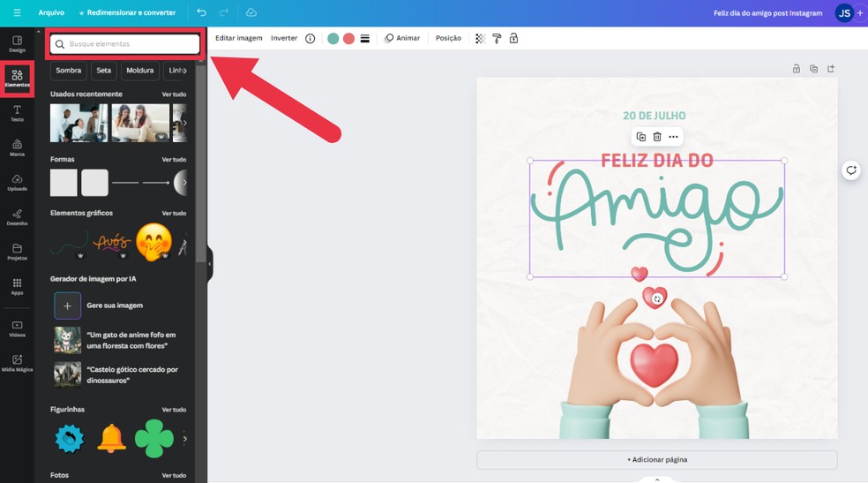Open the Arquivo menu
Screen dimensions: 868x483
51,12
